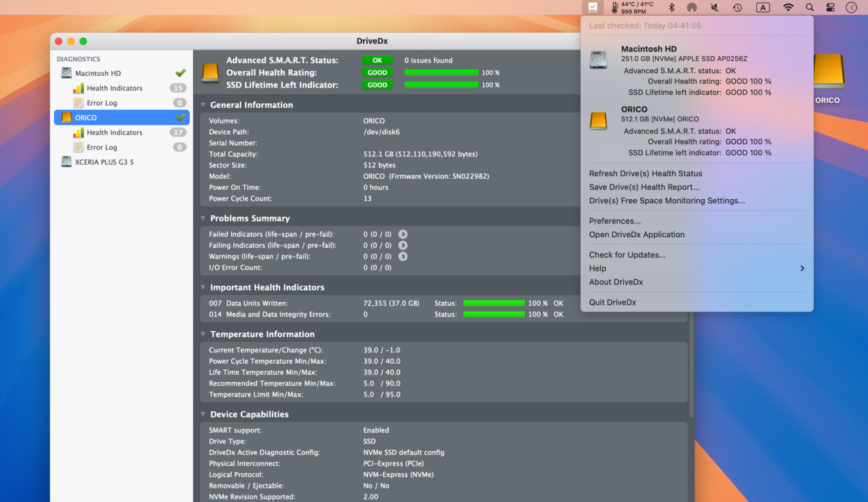Image resolution: width=868 pixels, height=502 pixels.
Task: Click the Data Units Written status bar
Action: [494, 304]
